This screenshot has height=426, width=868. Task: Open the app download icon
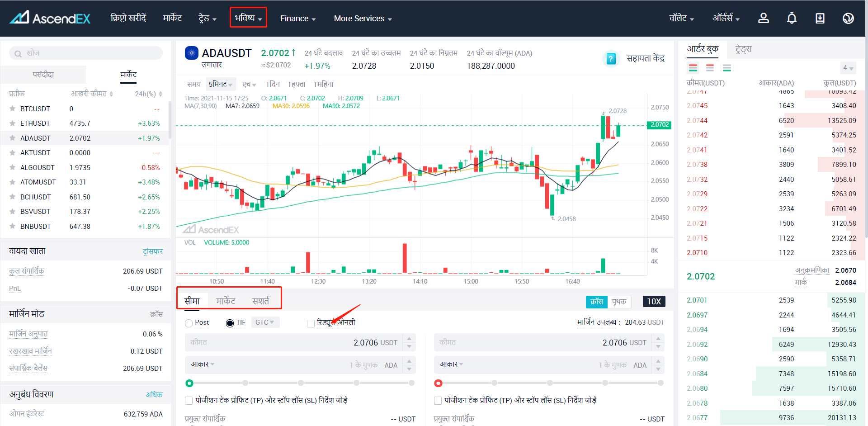820,18
